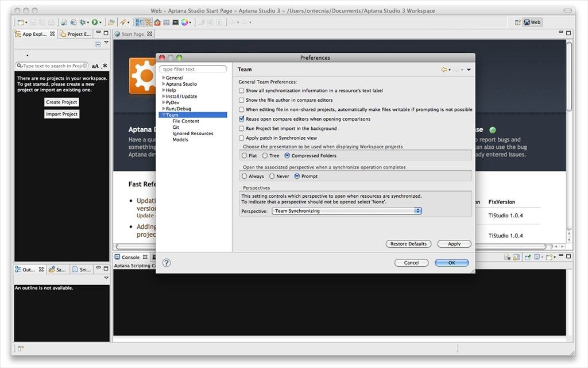Click the Search flashlight toolbar icon
This screenshot has height=368, width=588.
(123, 22)
